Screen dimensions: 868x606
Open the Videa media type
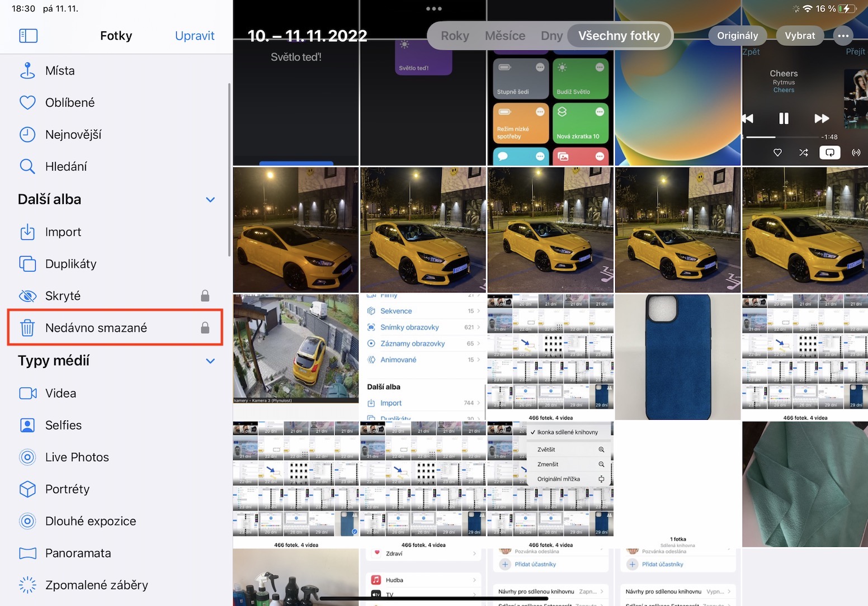60,394
